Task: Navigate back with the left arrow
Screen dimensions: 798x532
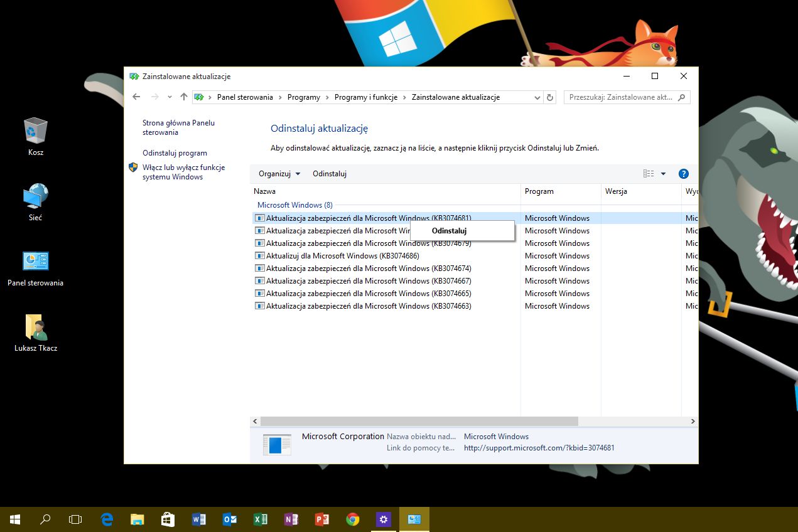Action: click(x=137, y=97)
